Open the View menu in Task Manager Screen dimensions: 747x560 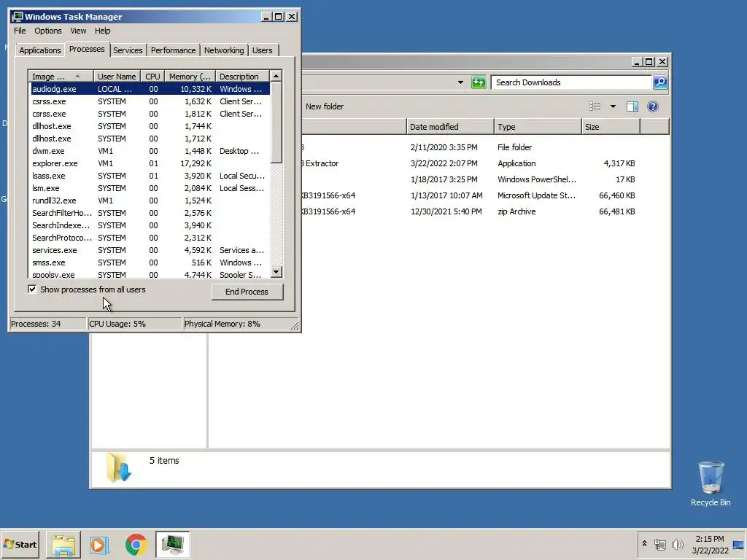tap(78, 31)
